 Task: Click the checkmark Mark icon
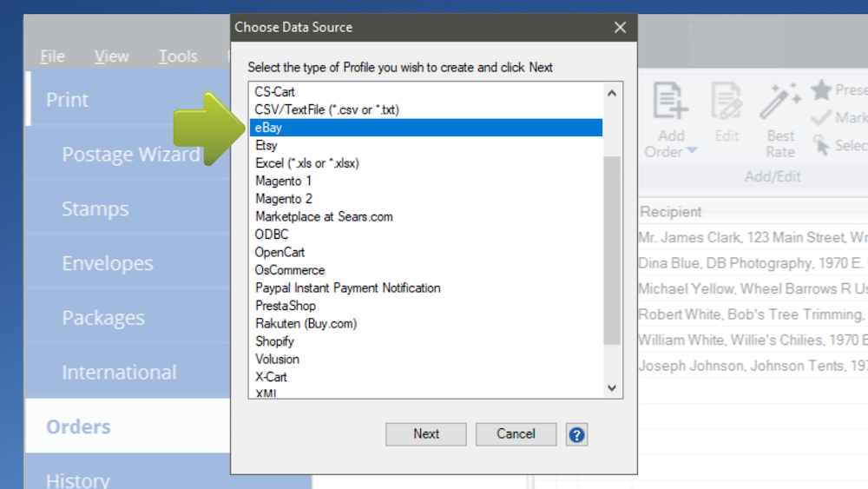click(x=821, y=118)
